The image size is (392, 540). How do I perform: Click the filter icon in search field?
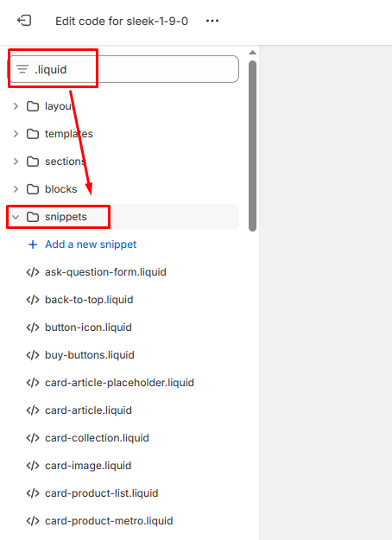(x=22, y=69)
